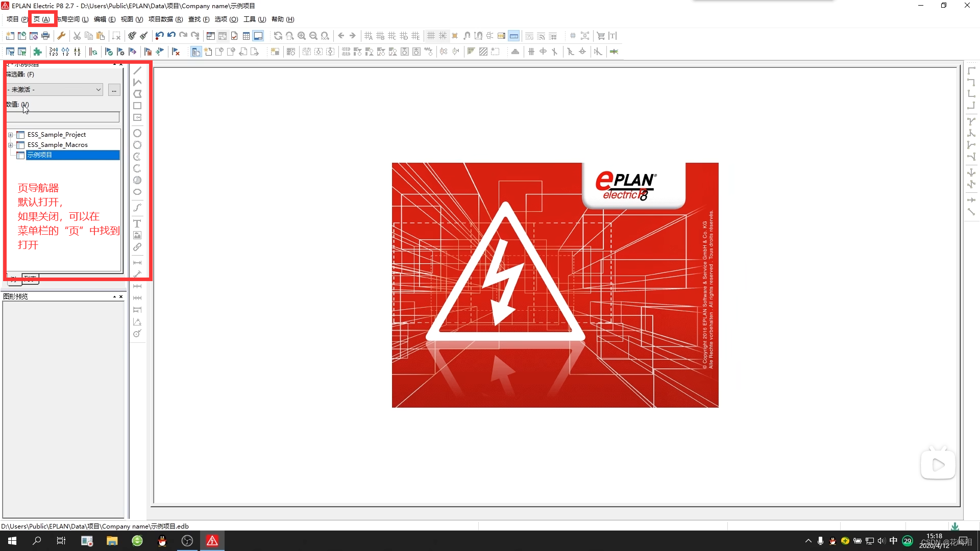Click the value input field in navigator

(63, 117)
